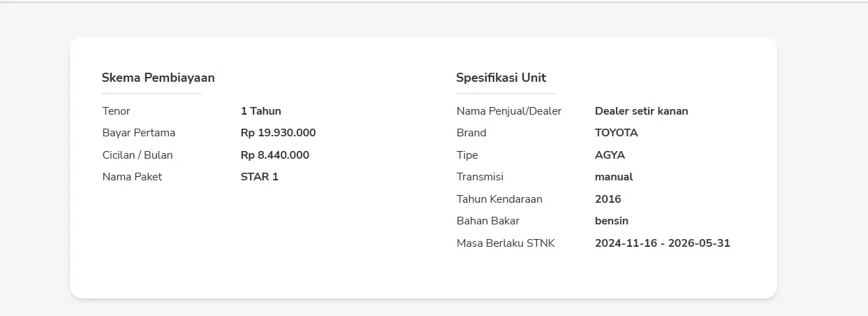Image resolution: width=868 pixels, height=316 pixels.
Task: Click the Spesifikasi Unit heading
Action: 501,78
